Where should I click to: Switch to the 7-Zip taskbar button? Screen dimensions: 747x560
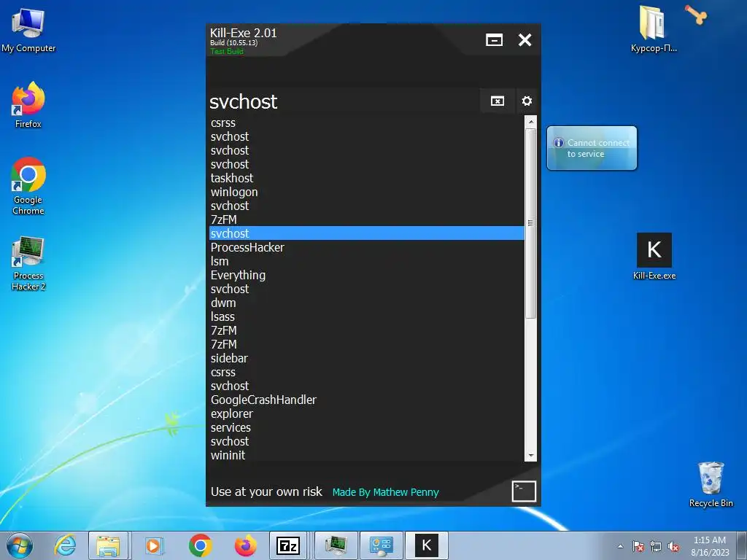click(288, 545)
